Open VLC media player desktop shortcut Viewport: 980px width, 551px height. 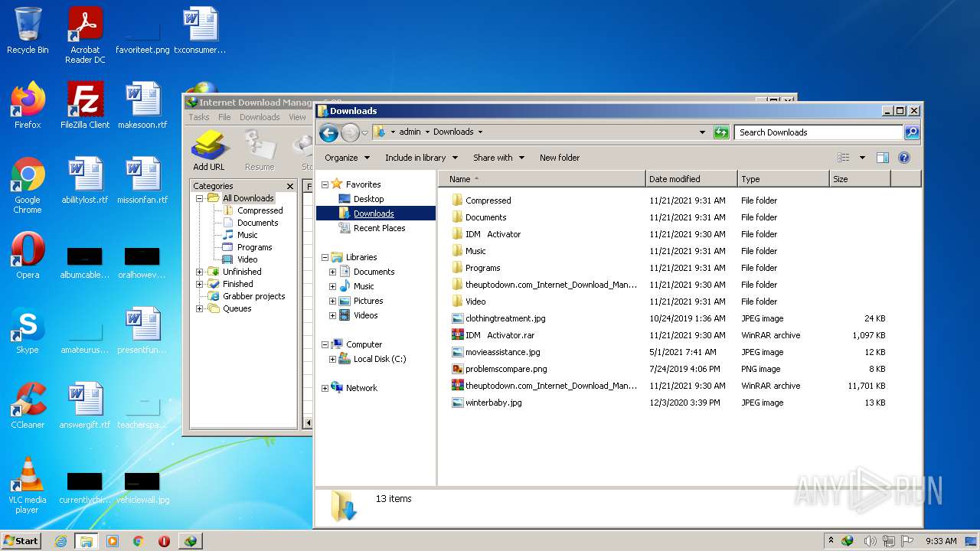(28, 485)
